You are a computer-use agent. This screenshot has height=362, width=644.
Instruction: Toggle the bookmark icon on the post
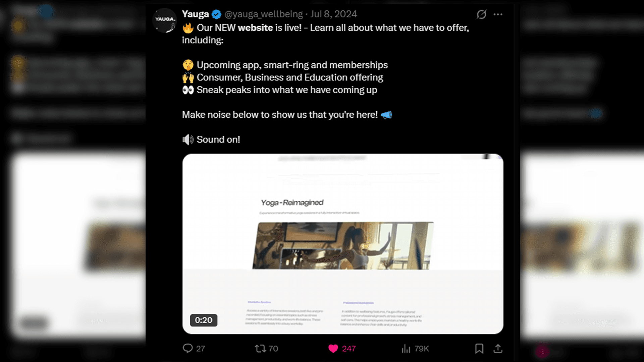479,349
